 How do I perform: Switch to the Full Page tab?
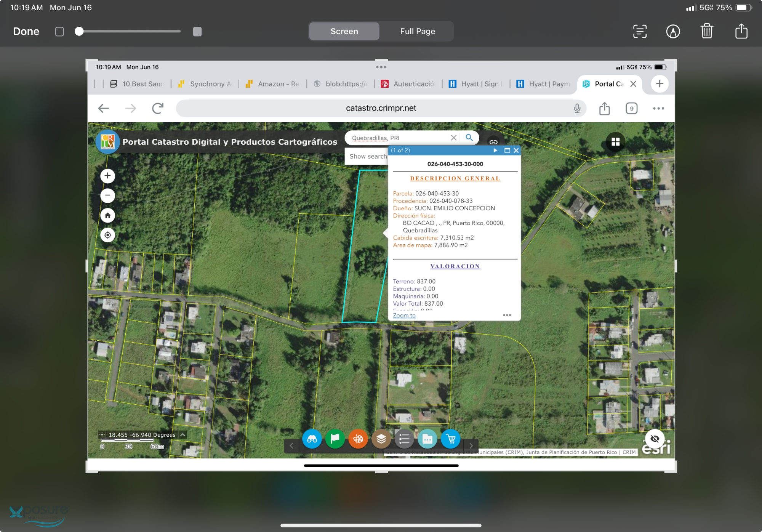point(418,31)
